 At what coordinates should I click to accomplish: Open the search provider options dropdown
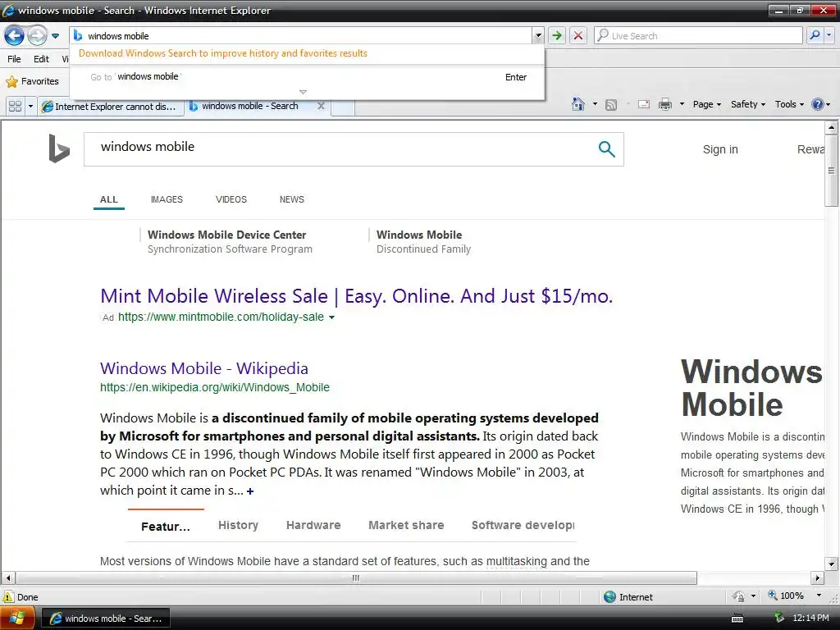pyautogui.click(x=829, y=35)
